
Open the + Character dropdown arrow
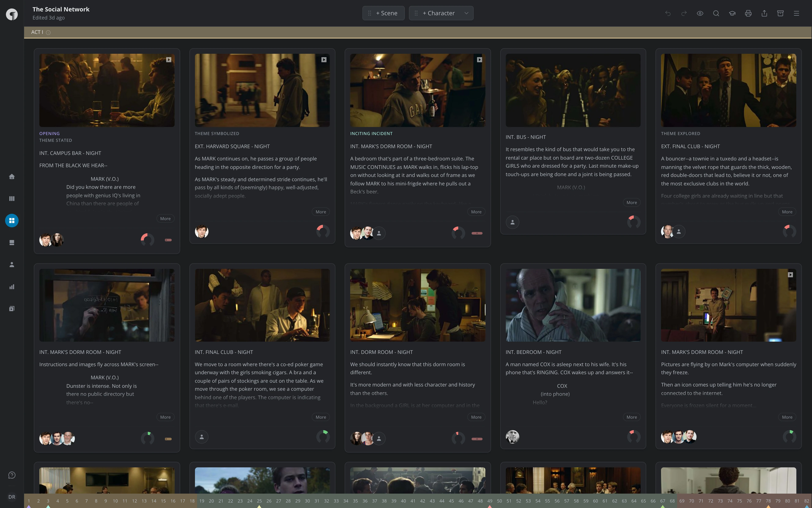466,13
